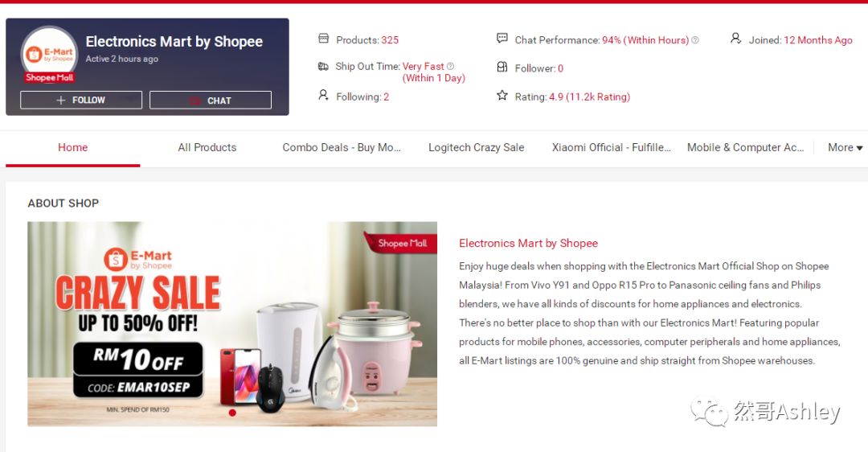Click the Crazy Sale banner image
Image resolution: width=868 pixels, height=452 pixels.
[x=232, y=324]
